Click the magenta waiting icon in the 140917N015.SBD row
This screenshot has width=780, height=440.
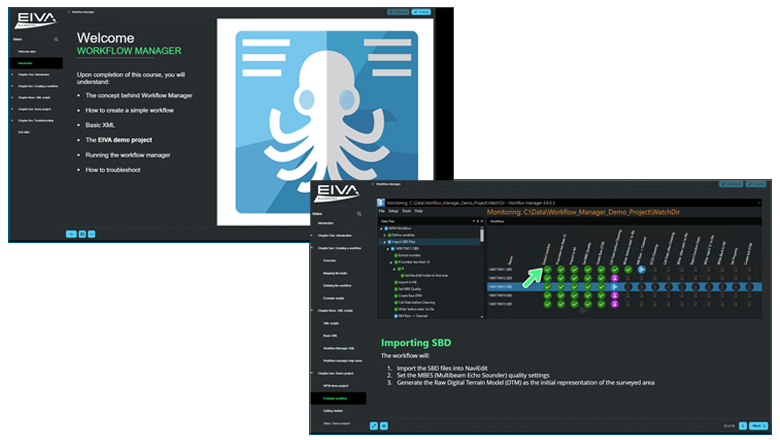tap(615, 304)
